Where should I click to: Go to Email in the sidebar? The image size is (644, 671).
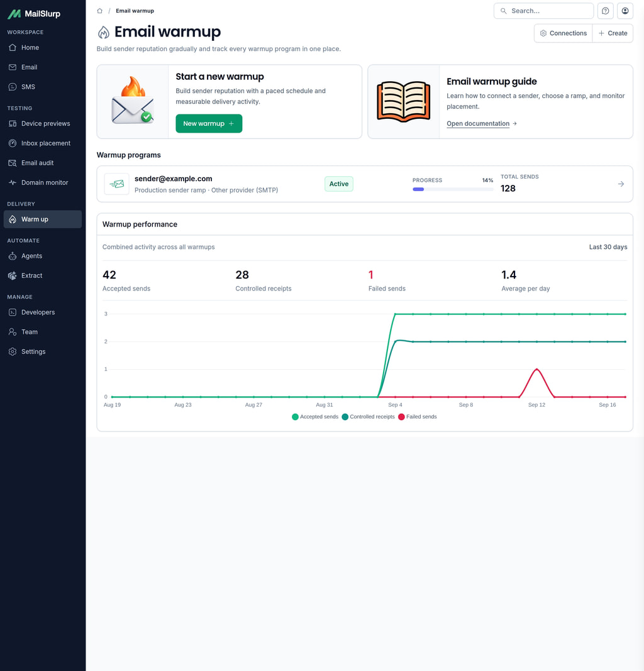[x=42, y=67]
